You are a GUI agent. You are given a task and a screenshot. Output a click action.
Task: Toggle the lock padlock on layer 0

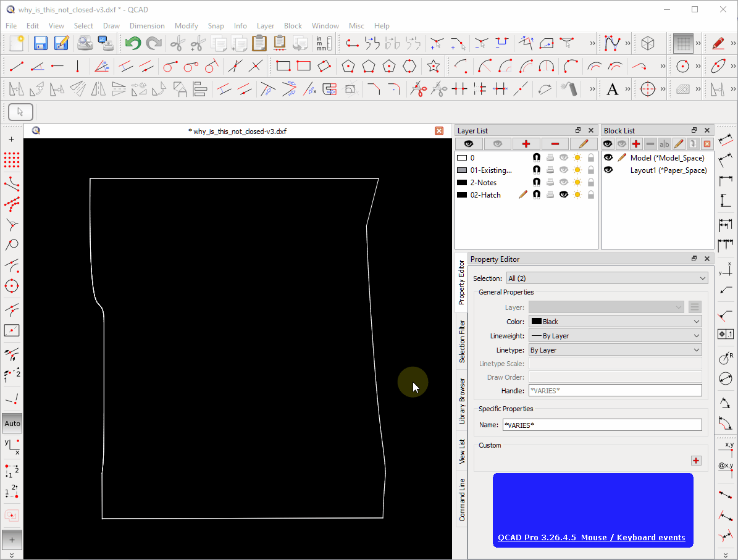pyautogui.click(x=590, y=157)
